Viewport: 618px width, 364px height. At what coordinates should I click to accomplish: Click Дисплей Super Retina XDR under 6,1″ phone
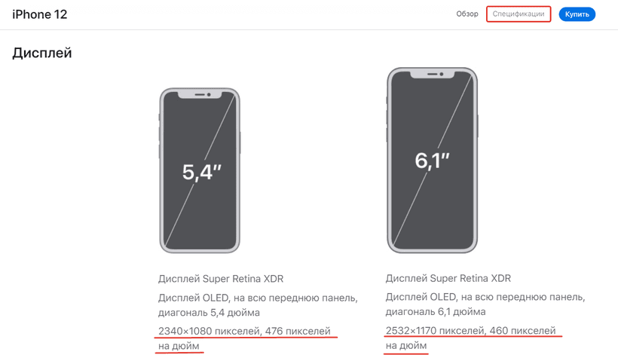coord(448,279)
